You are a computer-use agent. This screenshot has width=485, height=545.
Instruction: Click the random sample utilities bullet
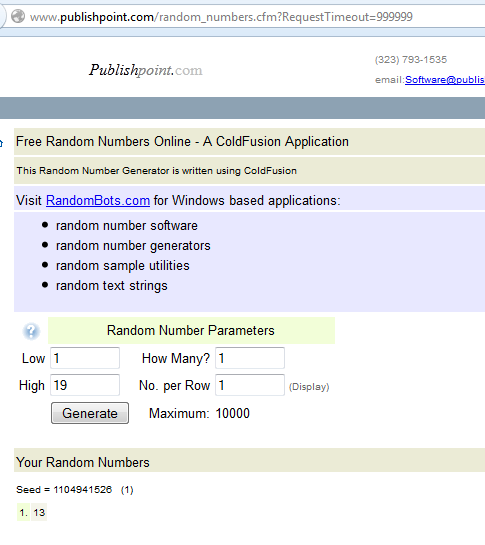pos(122,266)
